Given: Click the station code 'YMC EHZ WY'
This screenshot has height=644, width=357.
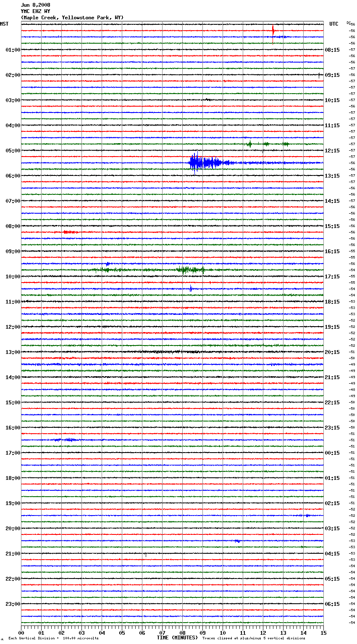Looking at the screenshot, I should [x=35, y=11].
